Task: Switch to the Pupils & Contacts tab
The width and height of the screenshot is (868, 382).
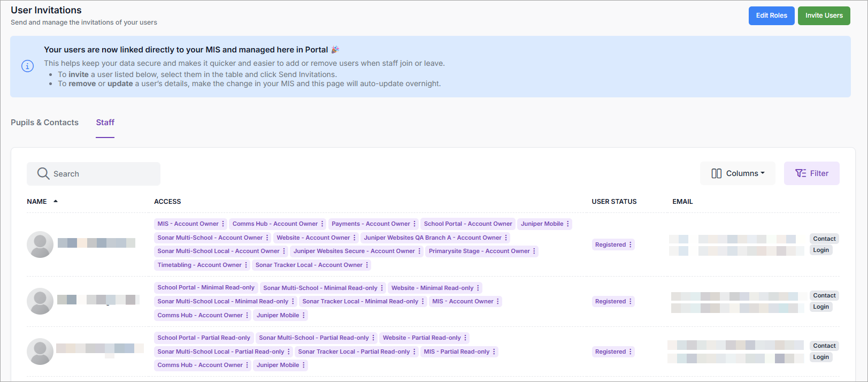Action: (44, 123)
